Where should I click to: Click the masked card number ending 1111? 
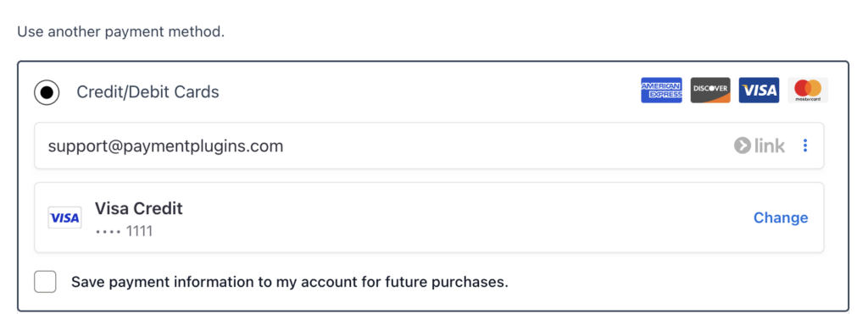tap(124, 231)
